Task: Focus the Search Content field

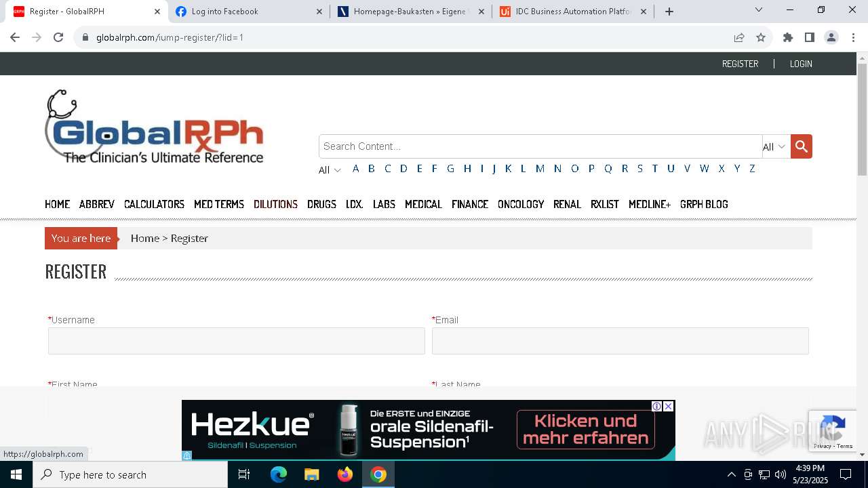Action: click(540, 146)
